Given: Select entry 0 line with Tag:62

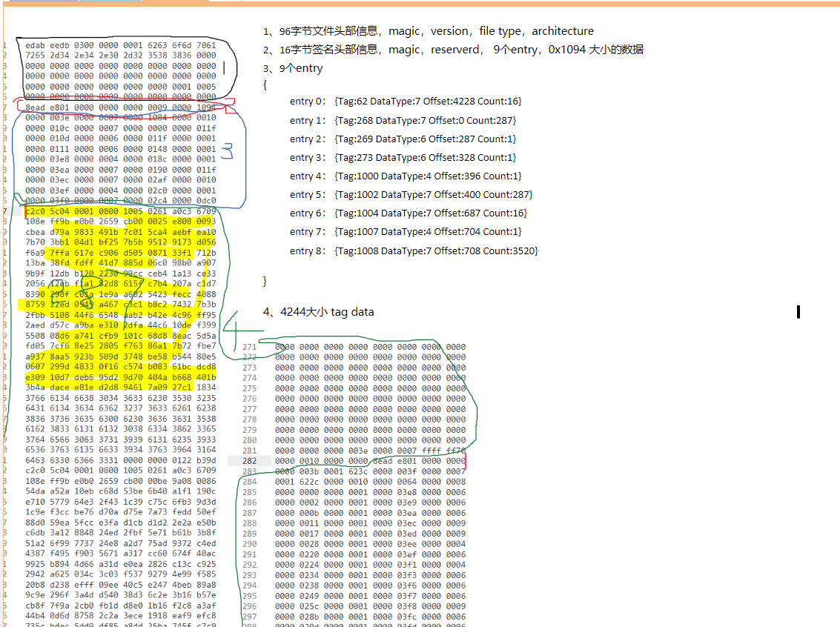Looking at the screenshot, I should coord(406,102).
